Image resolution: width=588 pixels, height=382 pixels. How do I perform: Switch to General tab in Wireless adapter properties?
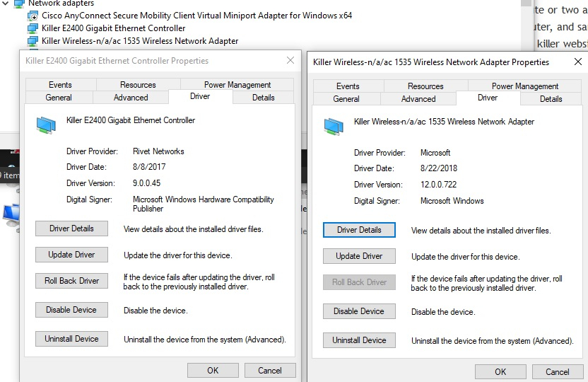tap(346, 99)
